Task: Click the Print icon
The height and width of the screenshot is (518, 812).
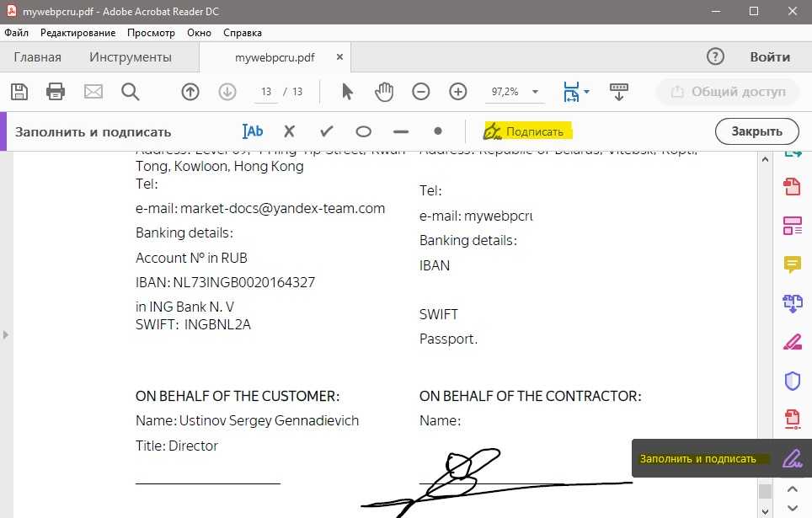Action: coord(56,92)
